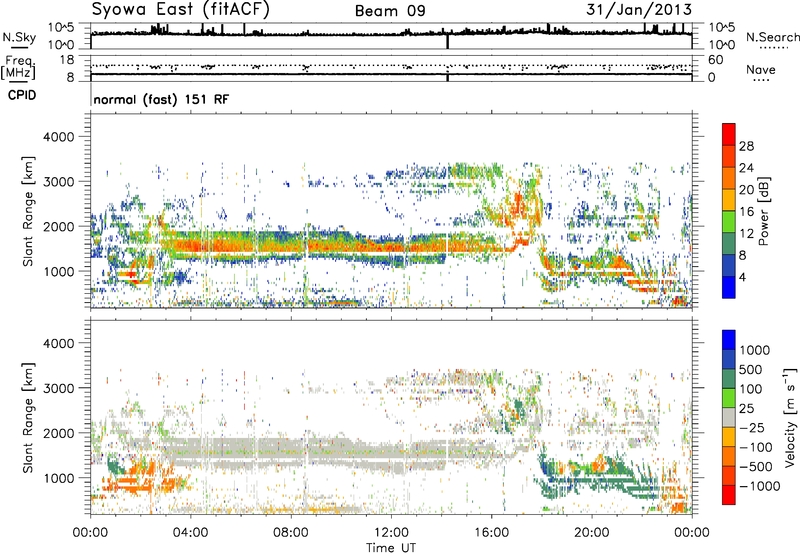Click the 'normal (fast) 151 RF' text
Image resolution: width=800 pixels, height=554 pixels.
point(161,99)
